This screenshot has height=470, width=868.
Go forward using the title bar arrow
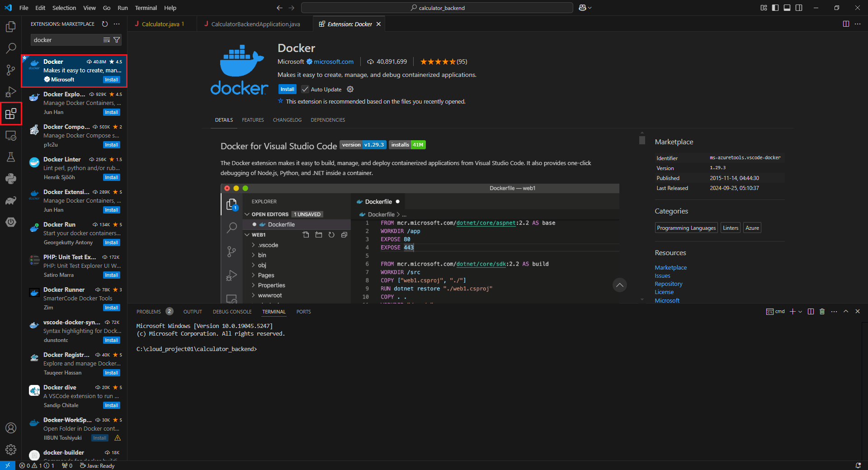pyautogui.click(x=291, y=8)
